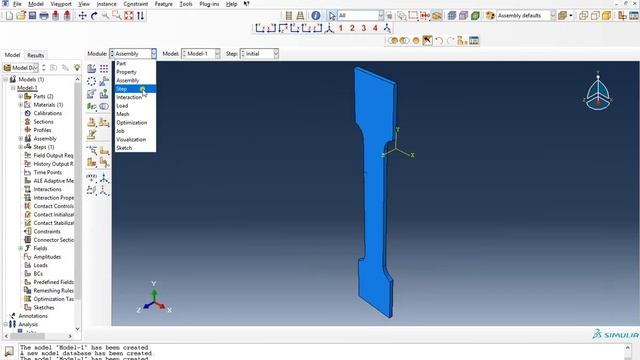This screenshot has height=360, width=640.
Task: Choose Property in the module list
Action: click(x=135, y=72)
